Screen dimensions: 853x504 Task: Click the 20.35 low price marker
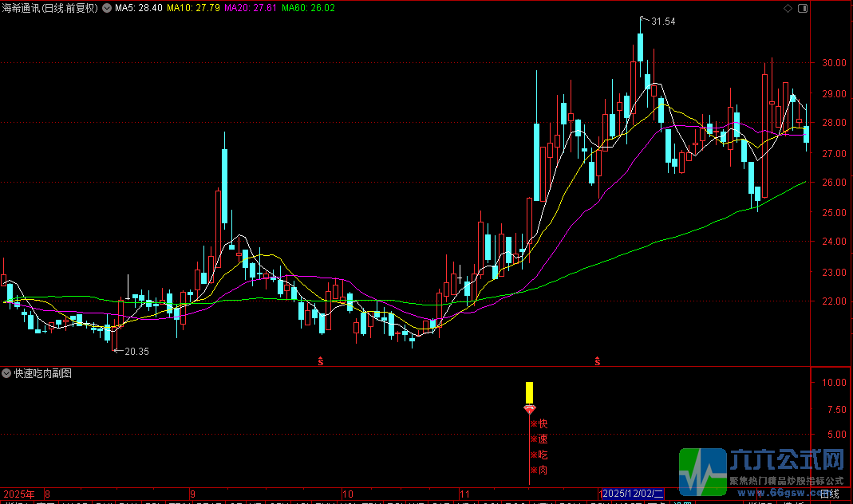point(136,352)
